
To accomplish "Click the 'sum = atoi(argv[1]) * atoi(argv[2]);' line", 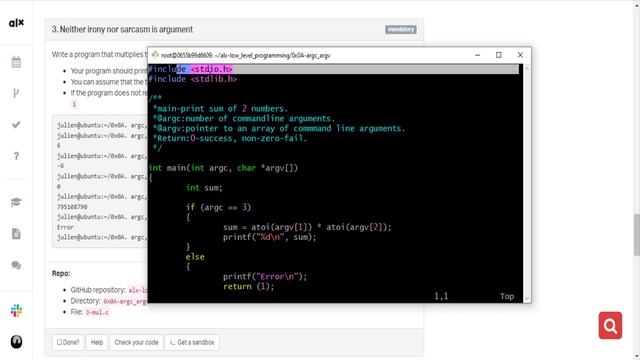I will click(307, 227).
